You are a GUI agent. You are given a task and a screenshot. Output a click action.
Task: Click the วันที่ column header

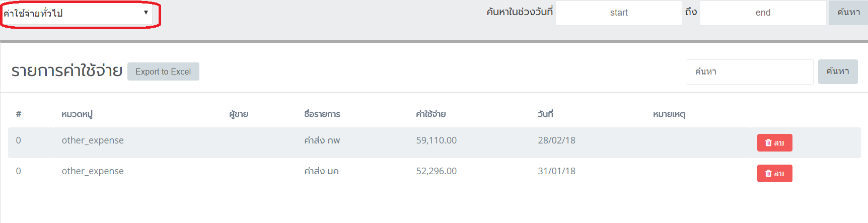tap(545, 114)
